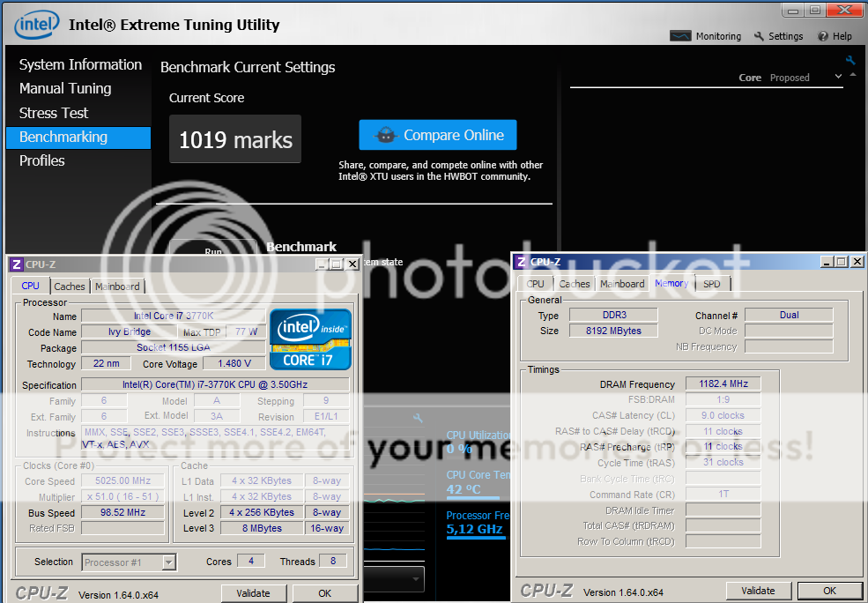Click the Intel Core i7 badge in CPU-Z
This screenshot has height=603, width=868.
310,339
